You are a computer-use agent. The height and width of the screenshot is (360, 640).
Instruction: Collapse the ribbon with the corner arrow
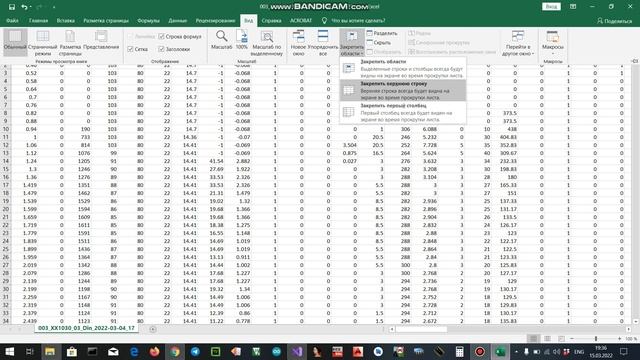click(x=635, y=61)
